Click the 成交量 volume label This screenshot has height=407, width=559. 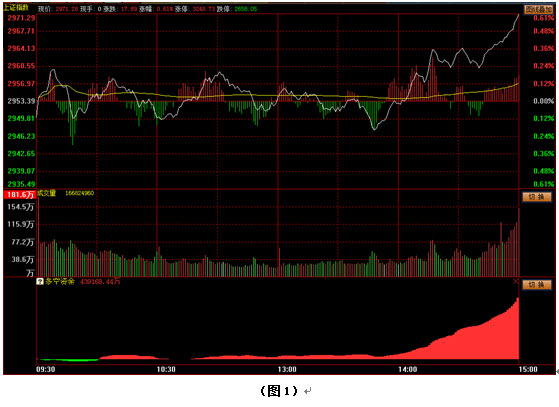pyautogui.click(x=47, y=193)
